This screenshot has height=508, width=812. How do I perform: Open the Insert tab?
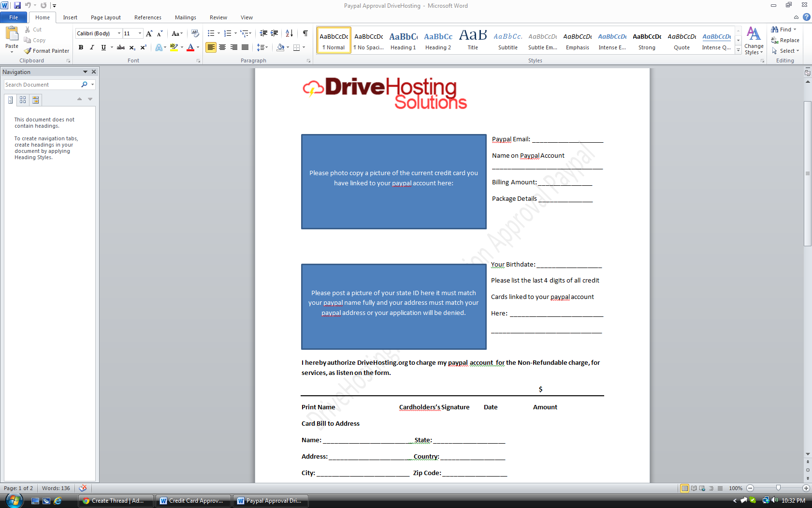coord(70,17)
